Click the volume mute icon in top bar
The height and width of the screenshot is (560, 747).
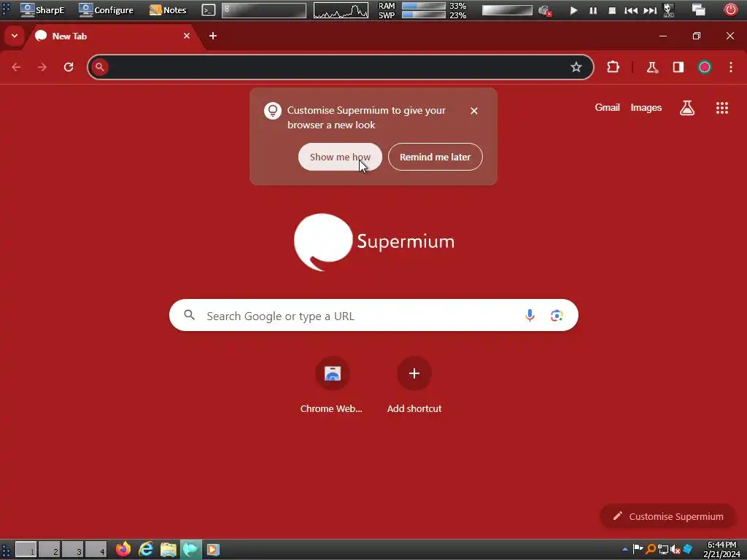544,10
